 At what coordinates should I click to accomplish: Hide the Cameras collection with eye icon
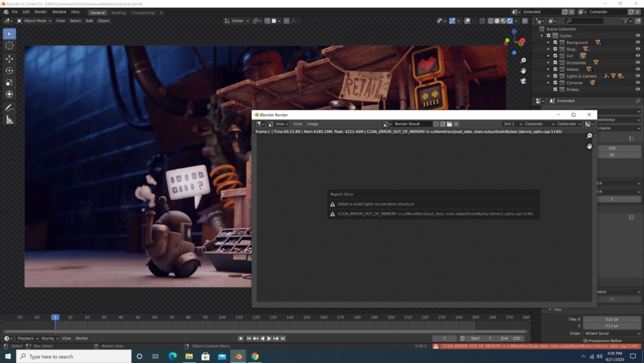point(638,83)
